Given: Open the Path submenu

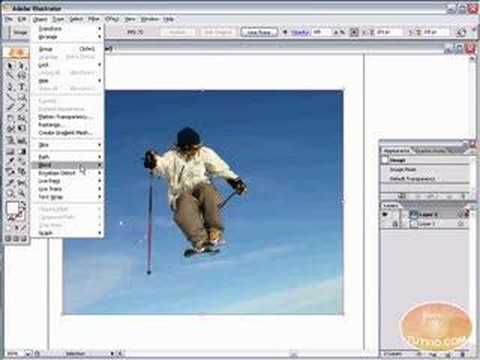Looking at the screenshot, I should click(67, 157).
